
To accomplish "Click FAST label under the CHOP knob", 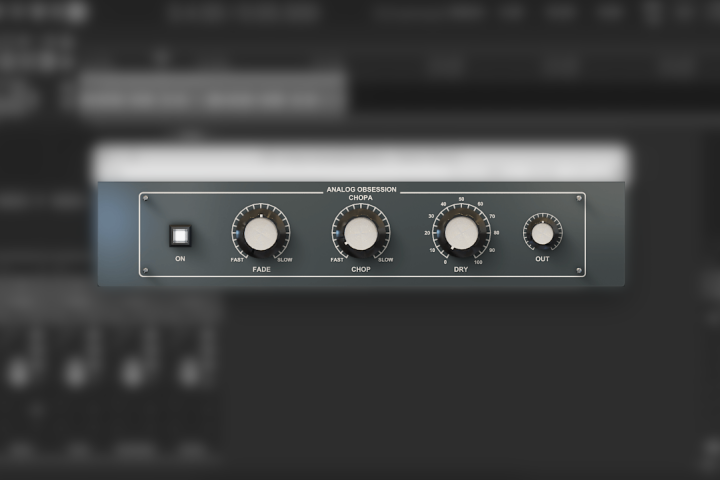I will click(x=338, y=260).
